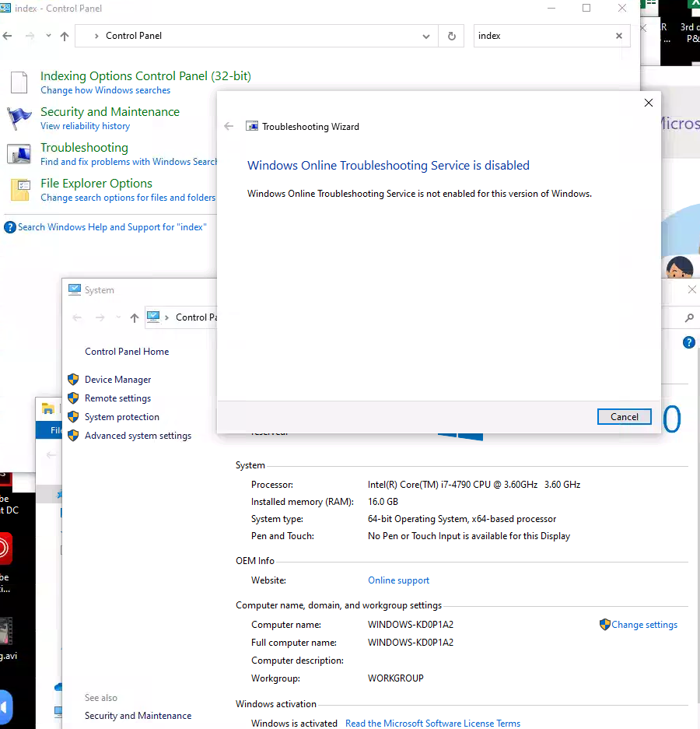Click File tab in File Explorer window
The image size is (700, 729).
56,430
